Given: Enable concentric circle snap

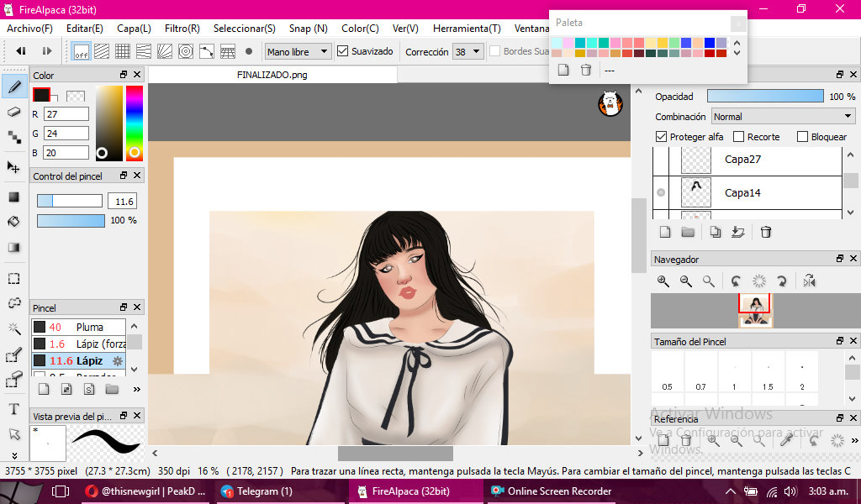Looking at the screenshot, I should (x=186, y=51).
